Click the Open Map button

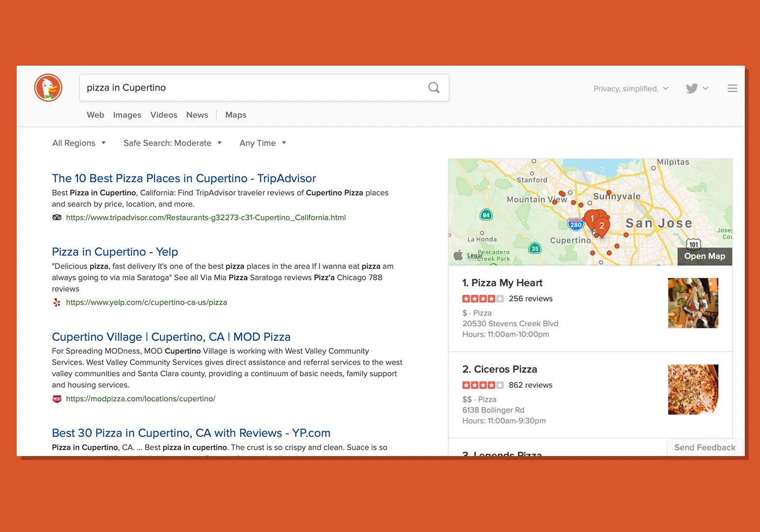point(705,256)
